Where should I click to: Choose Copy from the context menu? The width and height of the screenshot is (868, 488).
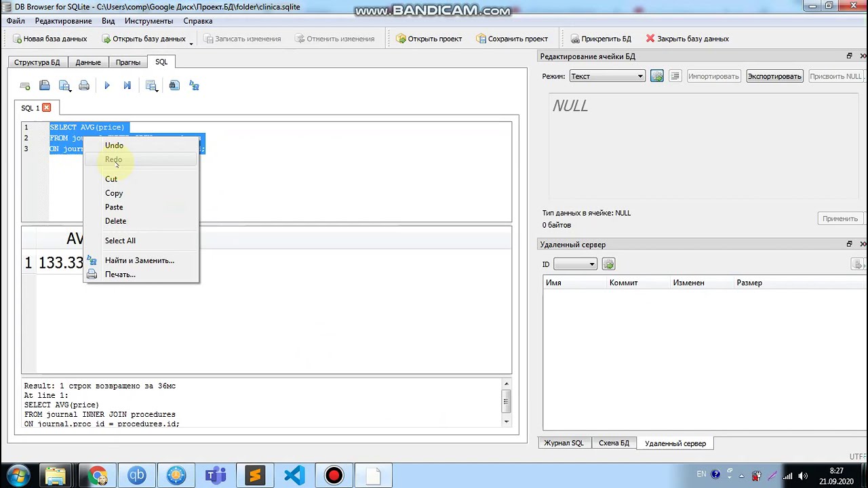[x=141, y=193]
